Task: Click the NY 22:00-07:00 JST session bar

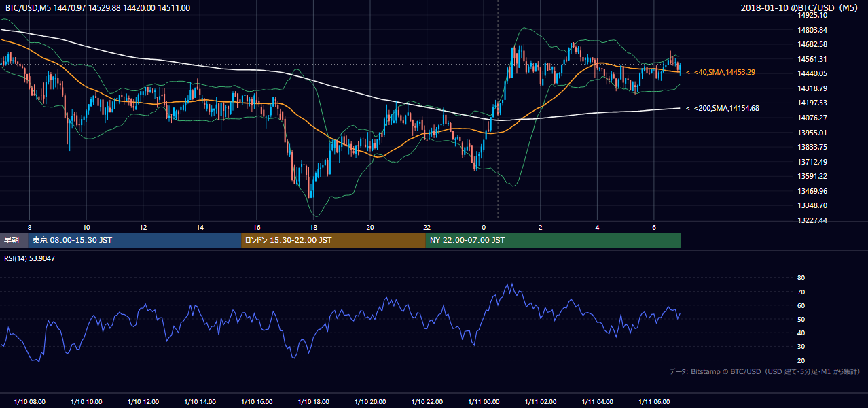Action: pyautogui.click(x=553, y=240)
